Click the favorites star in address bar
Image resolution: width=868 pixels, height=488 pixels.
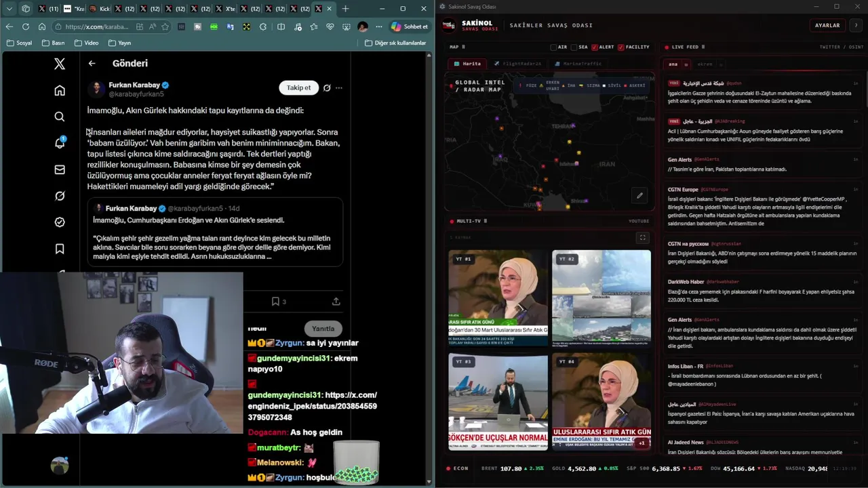click(165, 26)
